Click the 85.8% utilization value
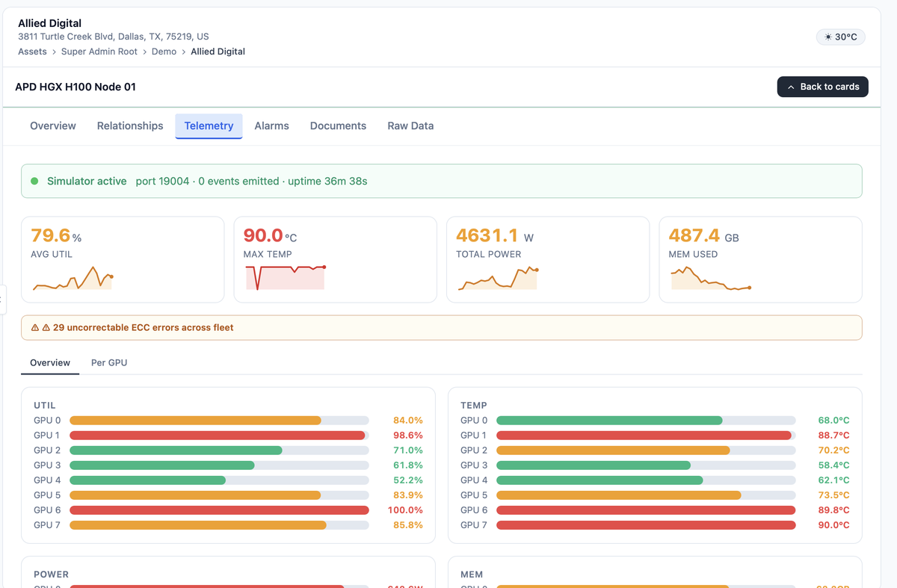This screenshot has width=897, height=588. pos(408,525)
